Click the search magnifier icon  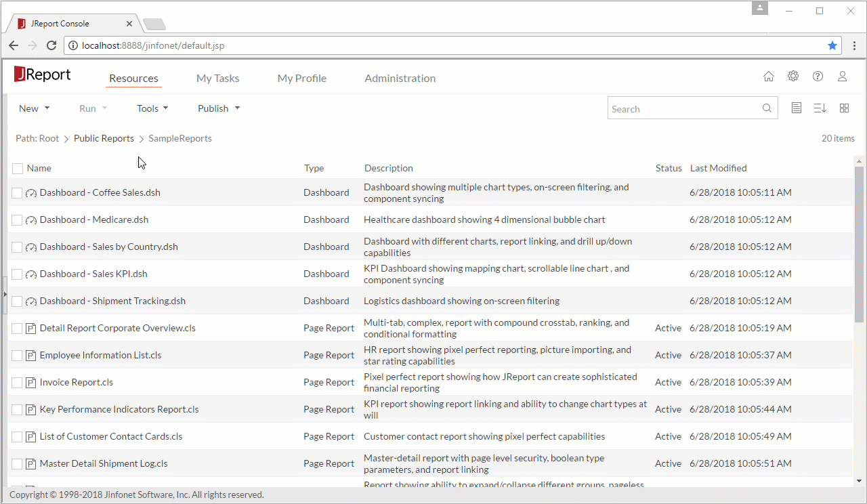pyautogui.click(x=767, y=108)
